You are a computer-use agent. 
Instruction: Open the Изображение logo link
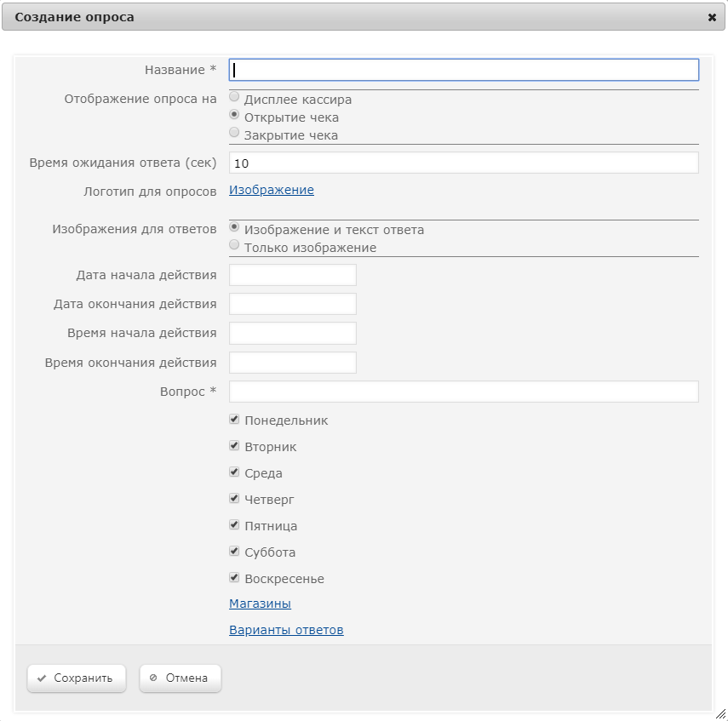[x=272, y=190]
